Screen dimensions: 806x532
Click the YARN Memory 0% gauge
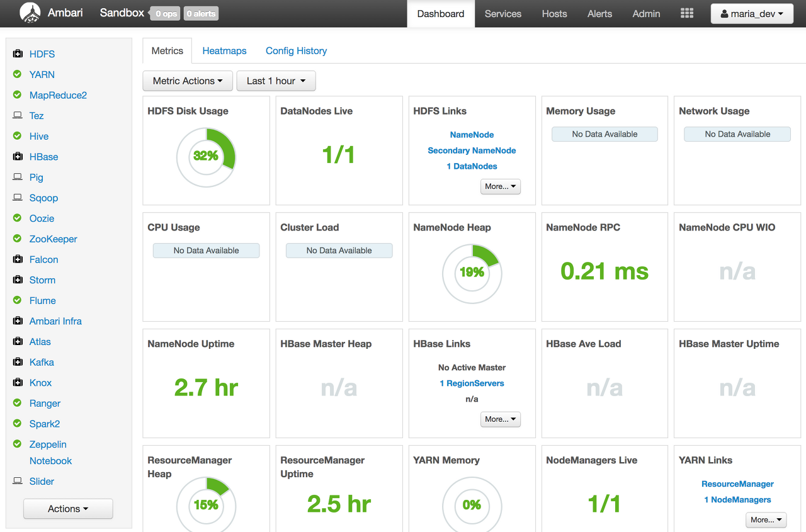point(472,504)
